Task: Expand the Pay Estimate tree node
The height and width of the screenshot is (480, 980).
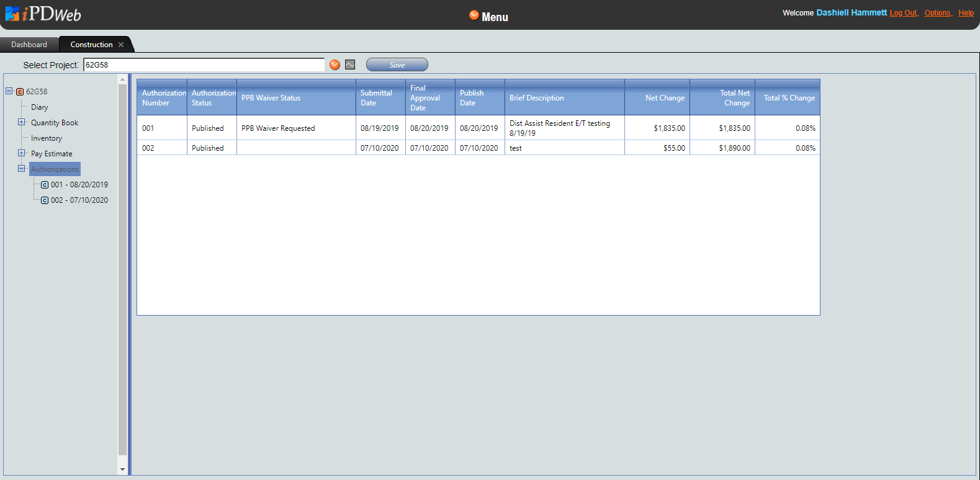Action: pos(22,153)
